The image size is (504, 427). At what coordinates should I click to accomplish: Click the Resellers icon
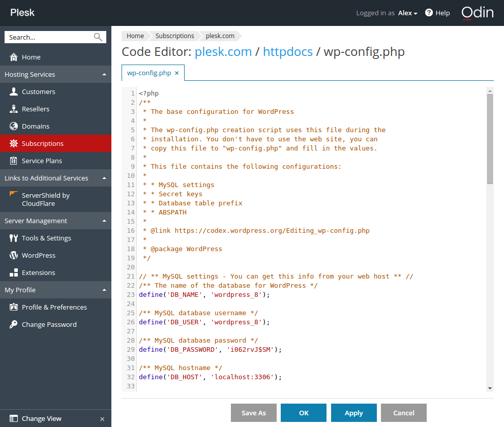[14, 109]
